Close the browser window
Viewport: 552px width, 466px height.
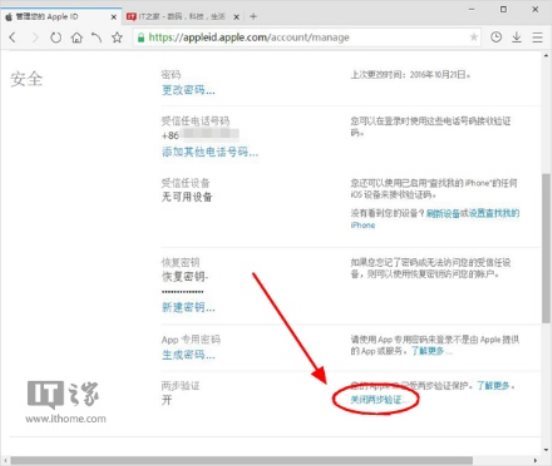535,9
